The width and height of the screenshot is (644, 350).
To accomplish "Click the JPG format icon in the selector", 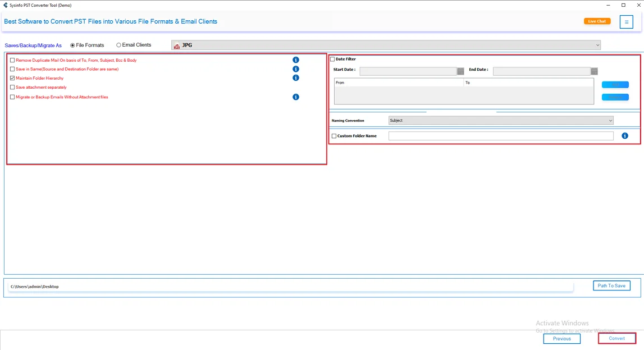I will [177, 44].
